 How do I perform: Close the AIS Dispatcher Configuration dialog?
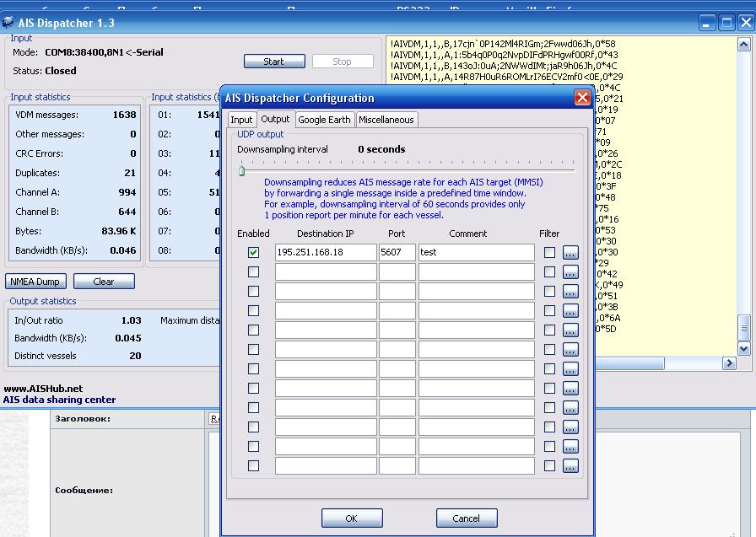[582, 98]
